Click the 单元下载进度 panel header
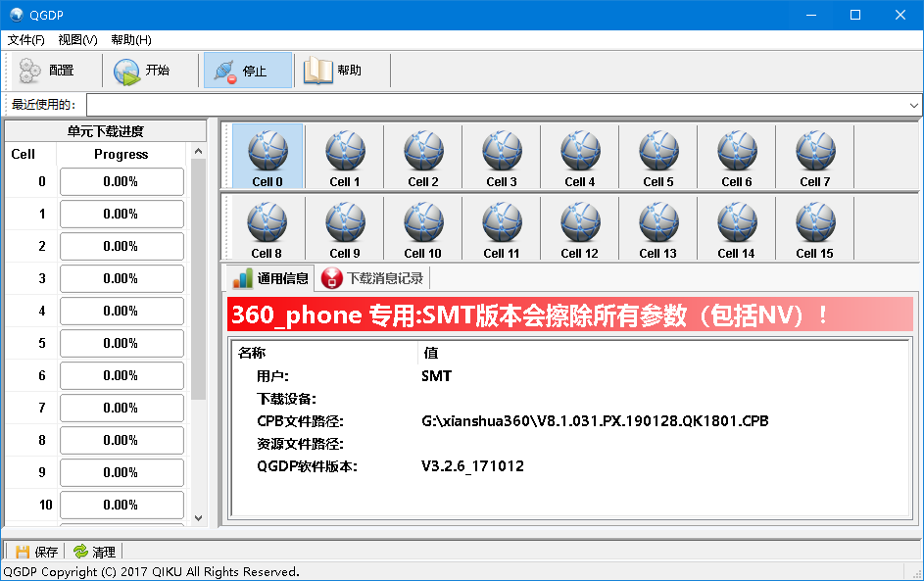 [x=106, y=131]
